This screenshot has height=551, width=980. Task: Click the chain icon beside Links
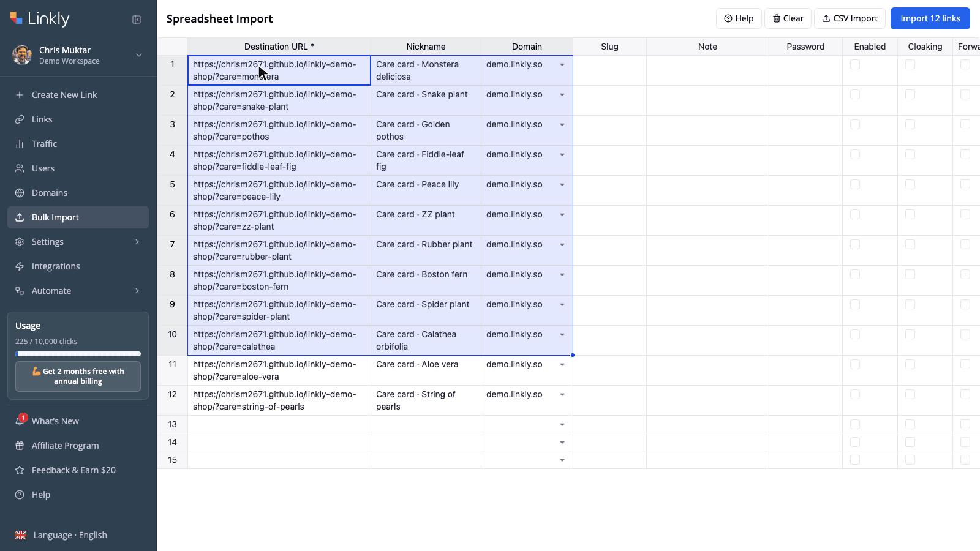click(20, 119)
